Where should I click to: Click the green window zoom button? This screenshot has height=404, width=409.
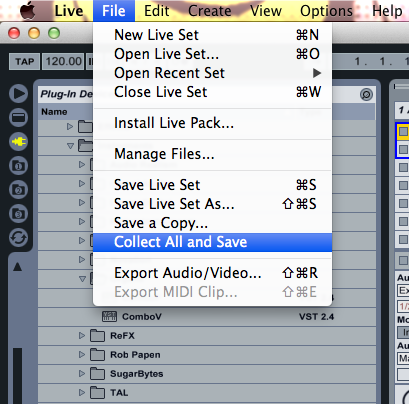(54, 33)
